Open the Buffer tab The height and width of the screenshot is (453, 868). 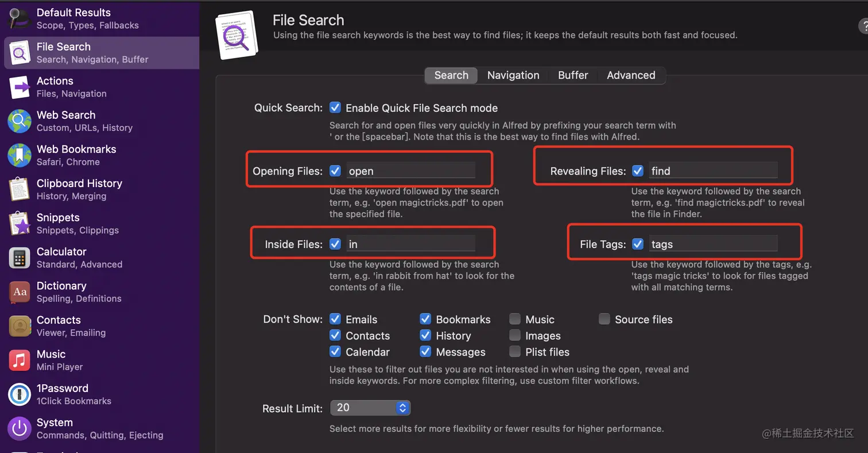[x=573, y=75]
